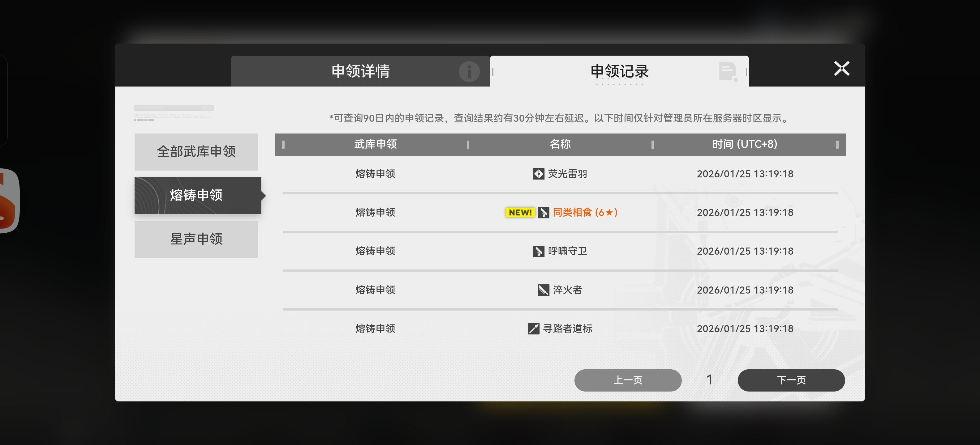Click the yellow NEW! badge
Viewport: 980px width, 445px height.
point(520,212)
